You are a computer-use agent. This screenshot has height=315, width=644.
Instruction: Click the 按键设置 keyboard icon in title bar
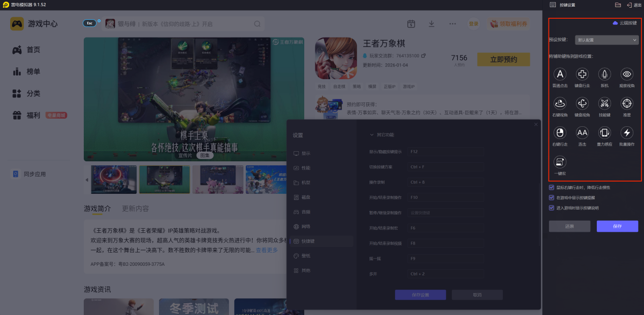(x=553, y=5)
